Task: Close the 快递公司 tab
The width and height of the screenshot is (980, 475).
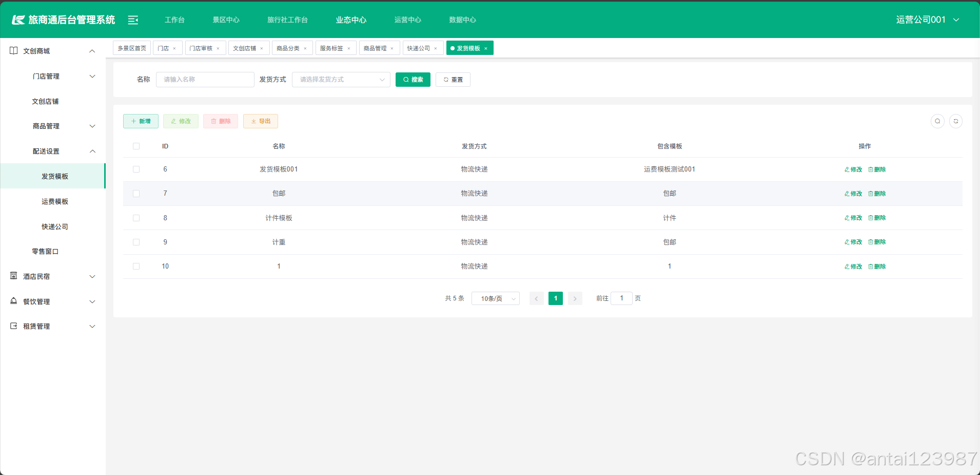Action: (x=436, y=48)
